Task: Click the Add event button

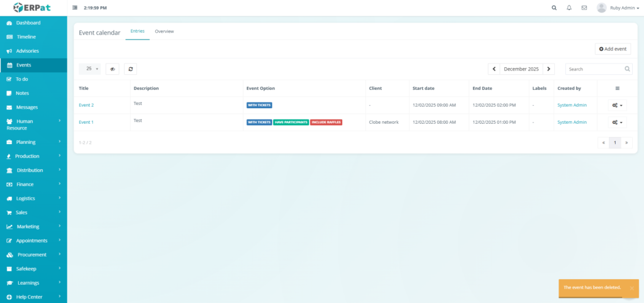Action: pyautogui.click(x=613, y=49)
